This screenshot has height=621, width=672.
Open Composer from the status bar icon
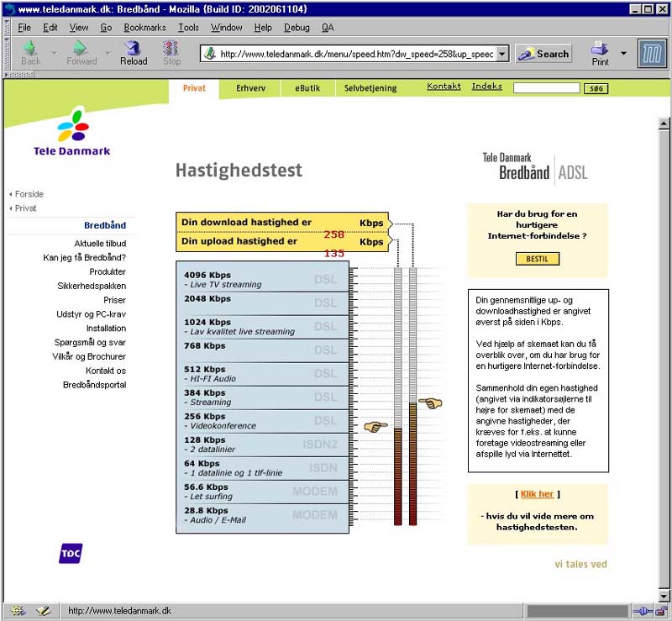(x=43, y=611)
